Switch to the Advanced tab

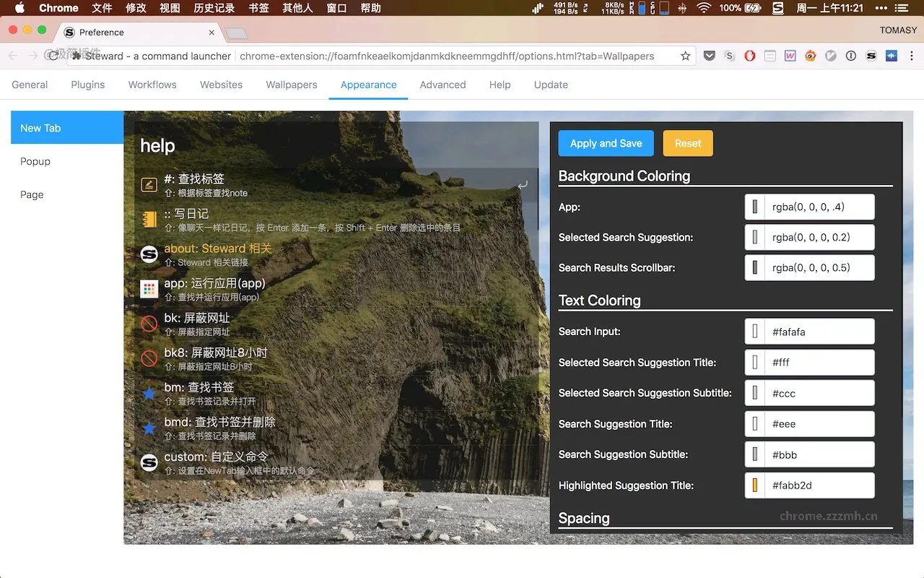coord(443,85)
